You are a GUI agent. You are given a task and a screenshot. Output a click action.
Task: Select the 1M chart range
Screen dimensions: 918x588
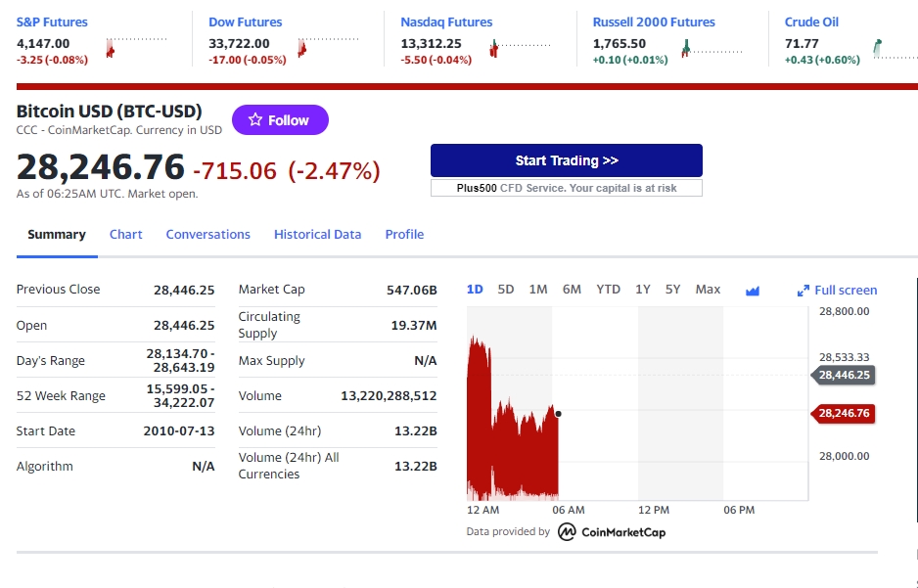coord(538,290)
